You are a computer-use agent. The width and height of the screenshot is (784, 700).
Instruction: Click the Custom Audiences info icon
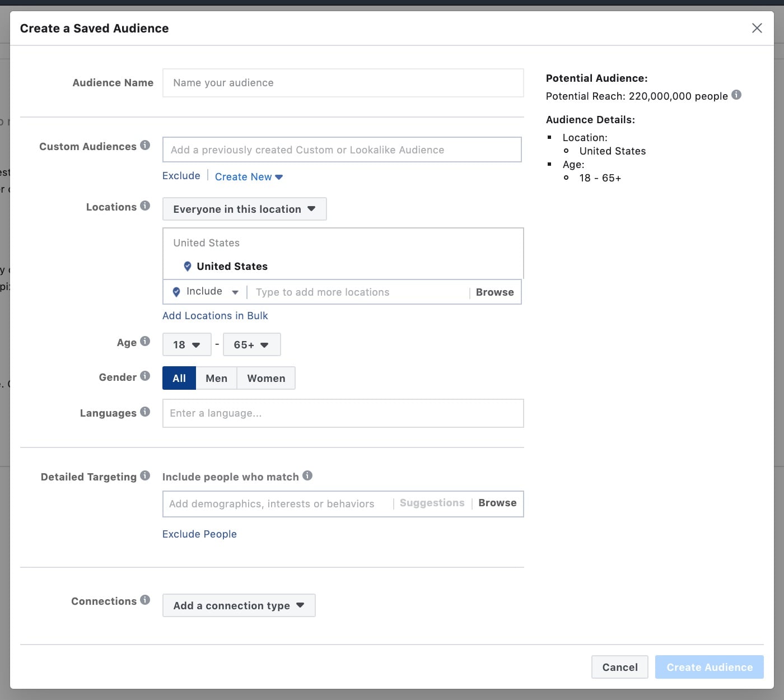(145, 146)
